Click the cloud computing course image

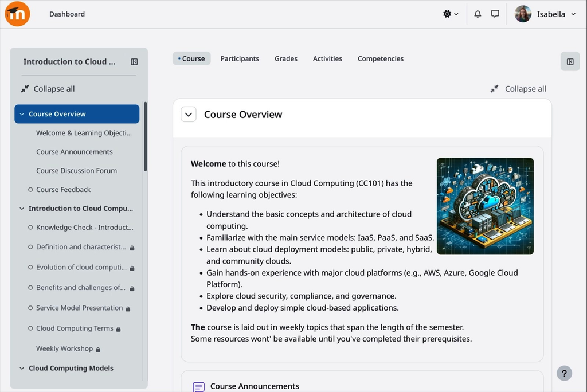tap(485, 206)
